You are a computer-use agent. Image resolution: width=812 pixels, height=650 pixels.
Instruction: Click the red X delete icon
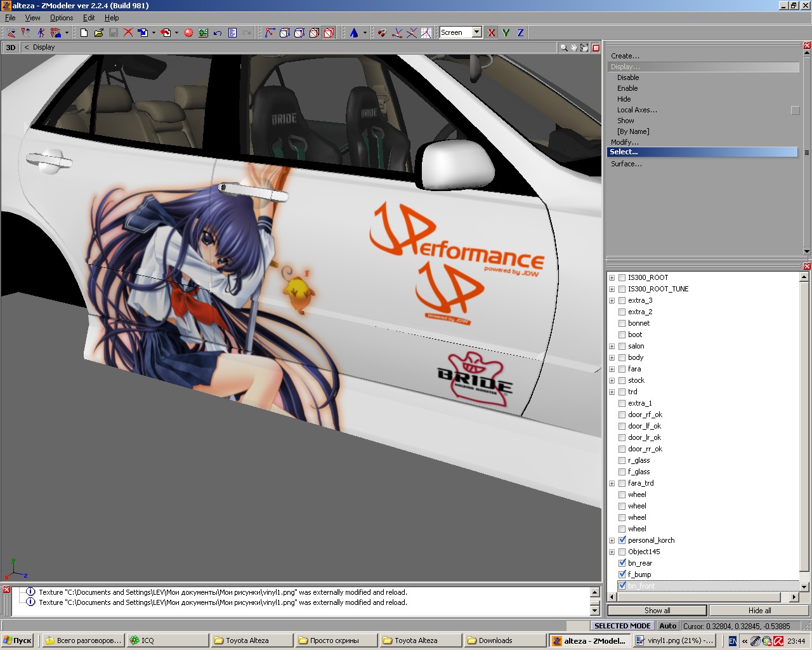[x=128, y=32]
